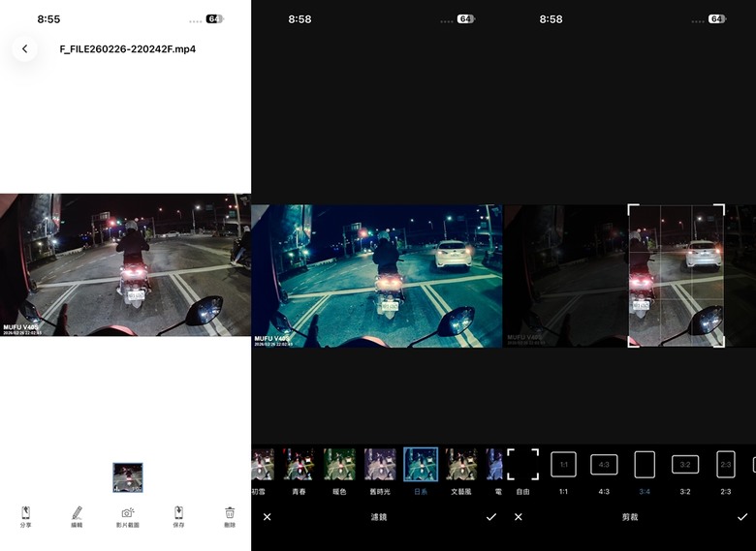Tap the 日系 filter name label

pos(421,492)
